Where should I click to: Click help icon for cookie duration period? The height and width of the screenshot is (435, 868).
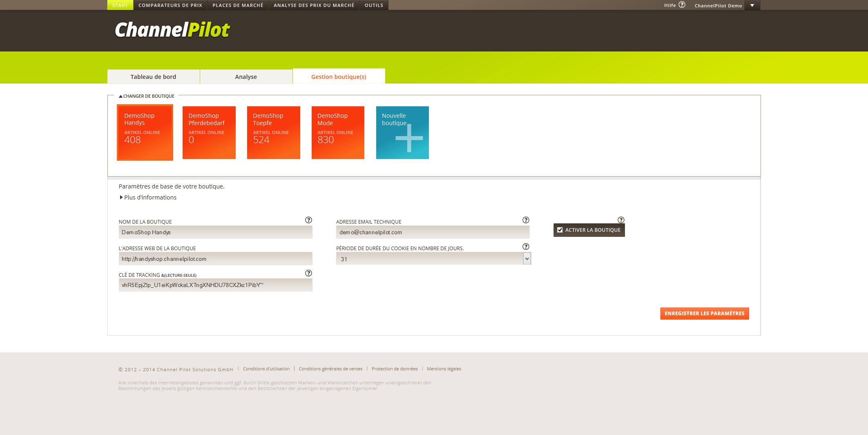pos(526,247)
